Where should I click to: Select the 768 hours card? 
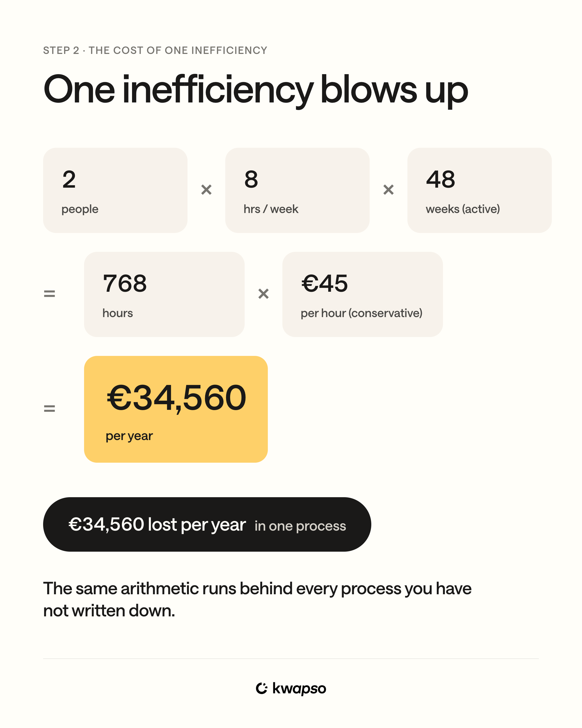click(164, 294)
